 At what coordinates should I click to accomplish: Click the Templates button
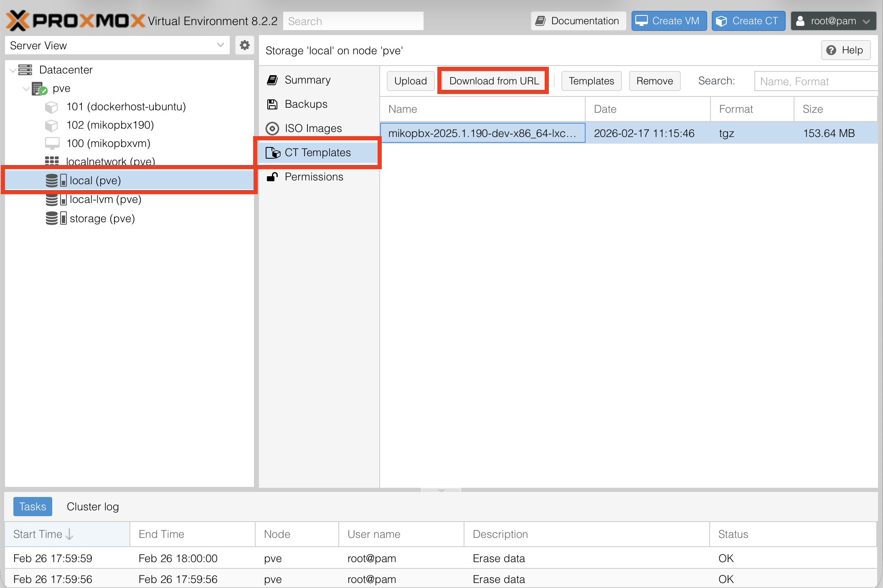pos(591,81)
